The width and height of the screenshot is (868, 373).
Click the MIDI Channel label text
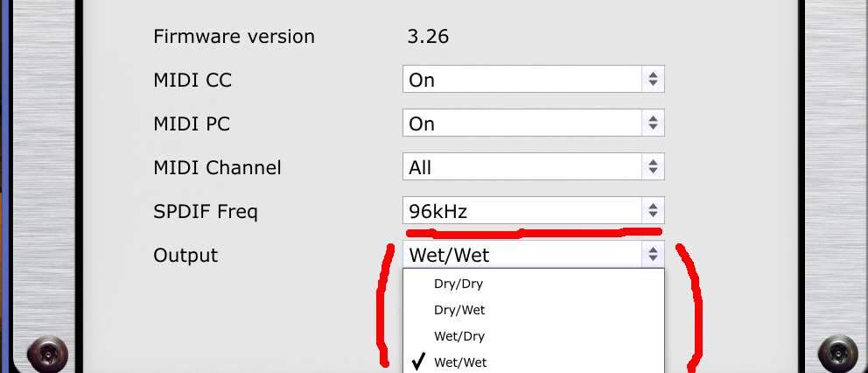(217, 167)
